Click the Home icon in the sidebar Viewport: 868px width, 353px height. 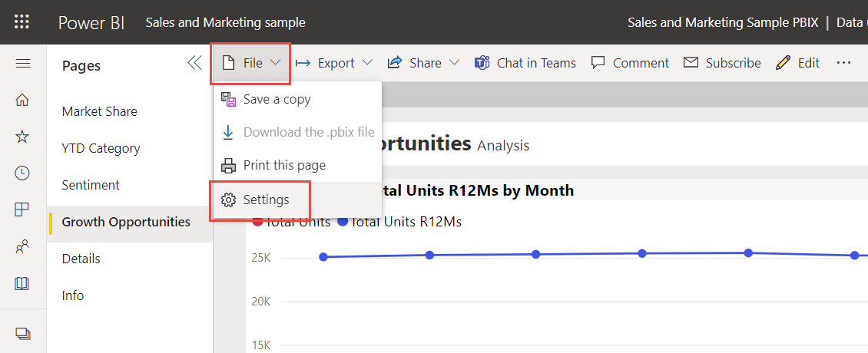[22, 100]
